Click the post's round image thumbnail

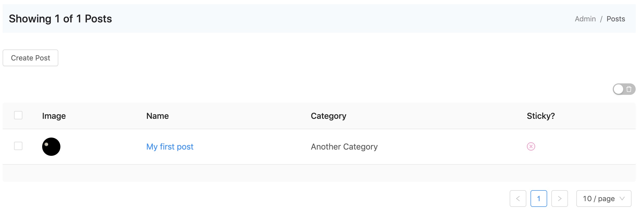[51, 147]
